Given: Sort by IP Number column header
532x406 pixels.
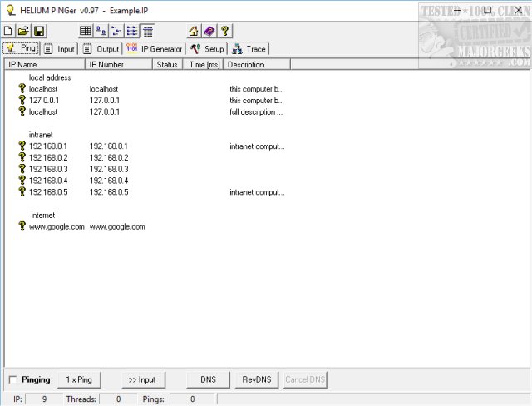Looking at the screenshot, I should (x=118, y=65).
